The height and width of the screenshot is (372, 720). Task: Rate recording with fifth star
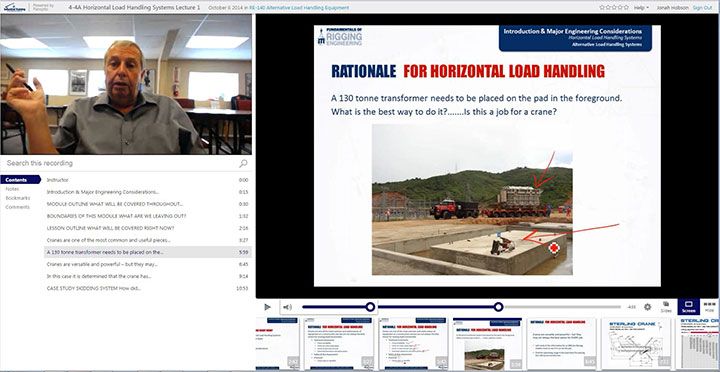point(626,7)
